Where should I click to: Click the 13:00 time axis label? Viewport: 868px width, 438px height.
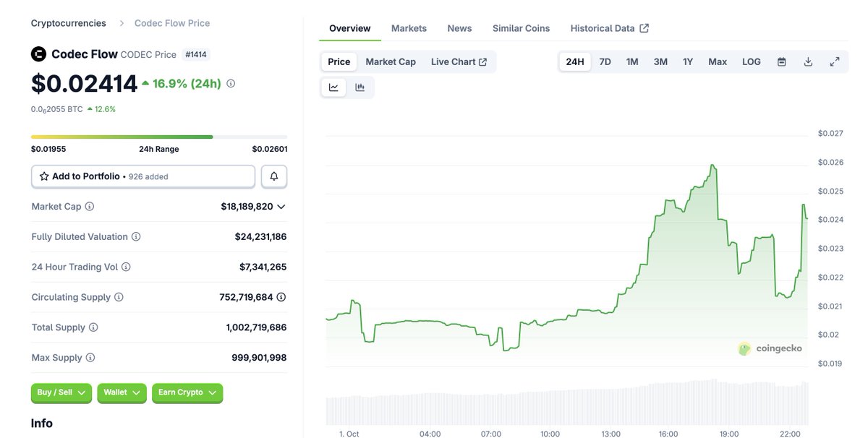pyautogui.click(x=610, y=434)
